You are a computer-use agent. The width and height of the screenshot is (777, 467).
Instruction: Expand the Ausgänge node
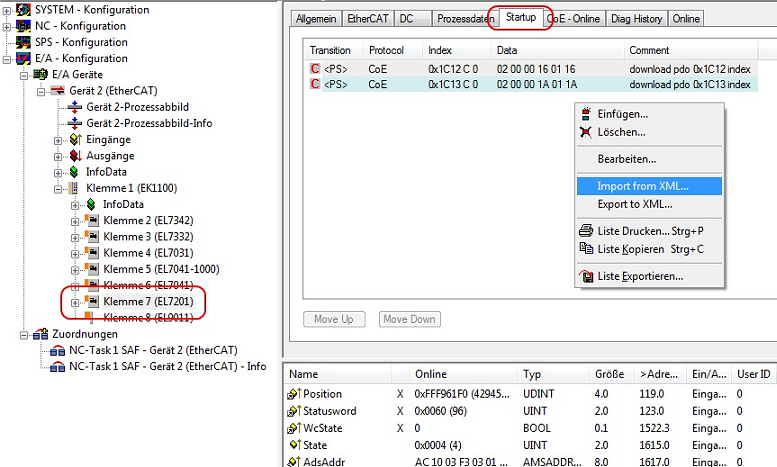pyautogui.click(x=58, y=157)
